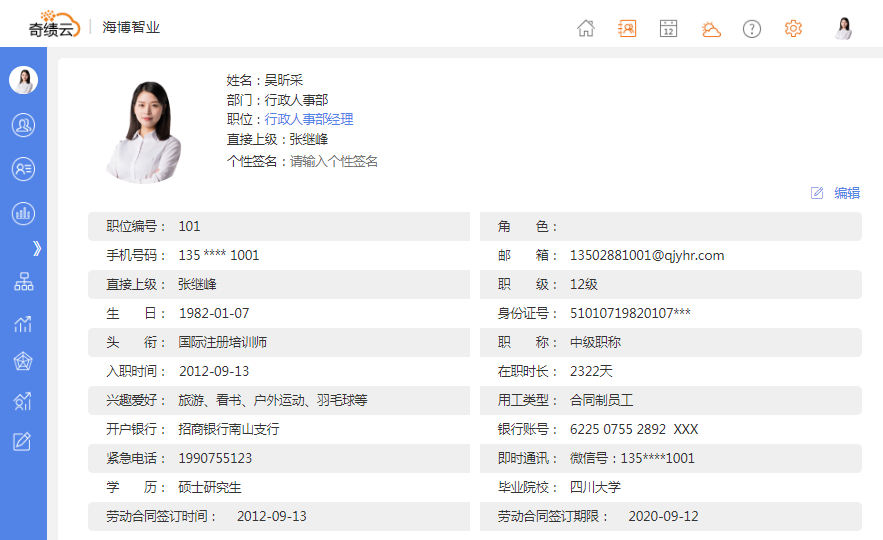This screenshot has height=540, width=883.
Task: Open the bar chart statistics sidebar icon
Action: tap(23, 213)
